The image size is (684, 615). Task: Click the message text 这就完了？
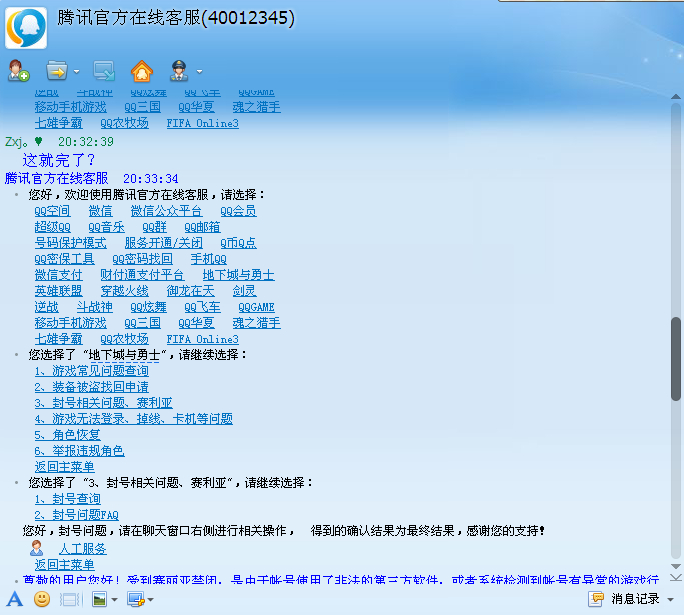pyautogui.click(x=59, y=160)
